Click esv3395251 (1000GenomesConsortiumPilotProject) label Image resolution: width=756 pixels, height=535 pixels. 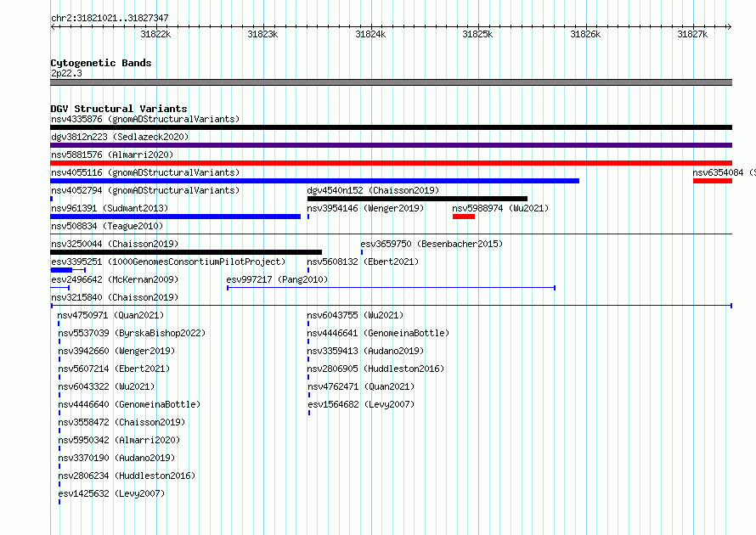click(168, 262)
